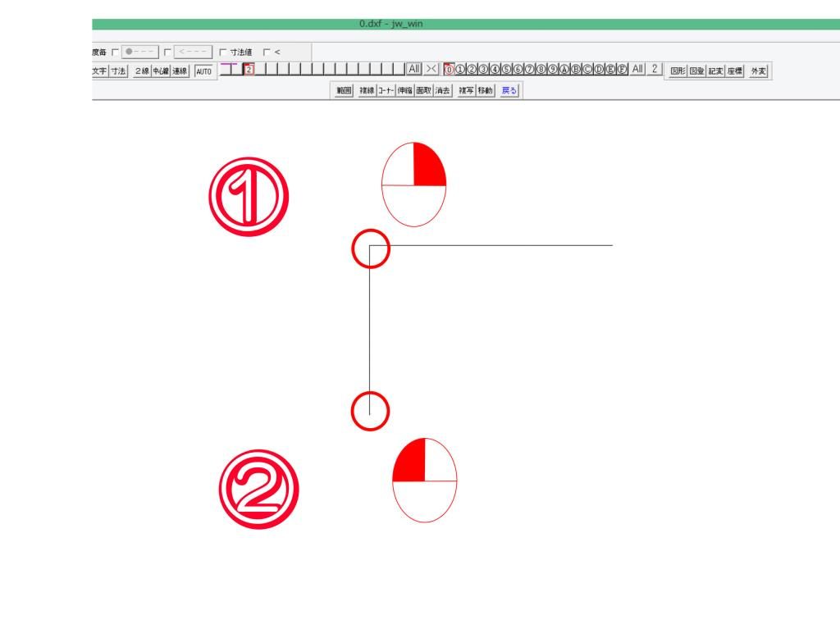This screenshot has height=629, width=840.
Task: Switch to layer 5 circle icon
Action: click(x=507, y=71)
